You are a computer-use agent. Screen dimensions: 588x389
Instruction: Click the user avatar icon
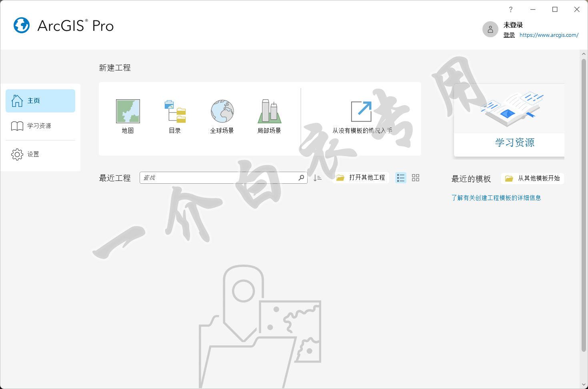[x=490, y=29]
